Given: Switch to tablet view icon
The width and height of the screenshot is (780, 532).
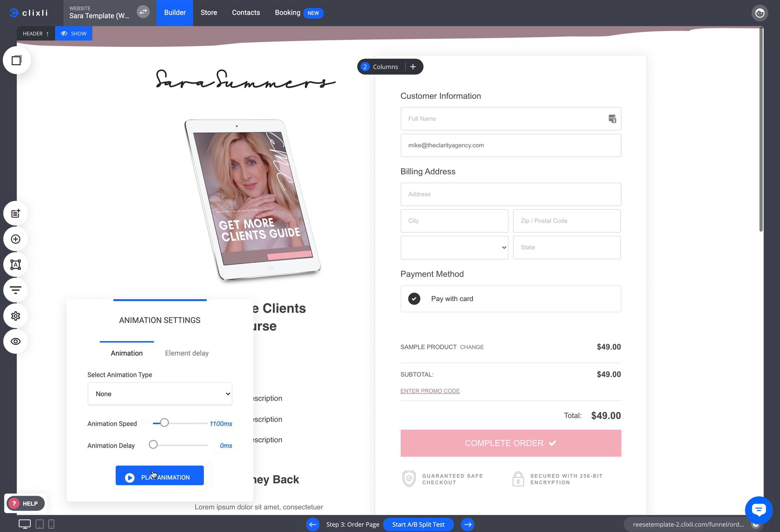Looking at the screenshot, I should point(39,524).
